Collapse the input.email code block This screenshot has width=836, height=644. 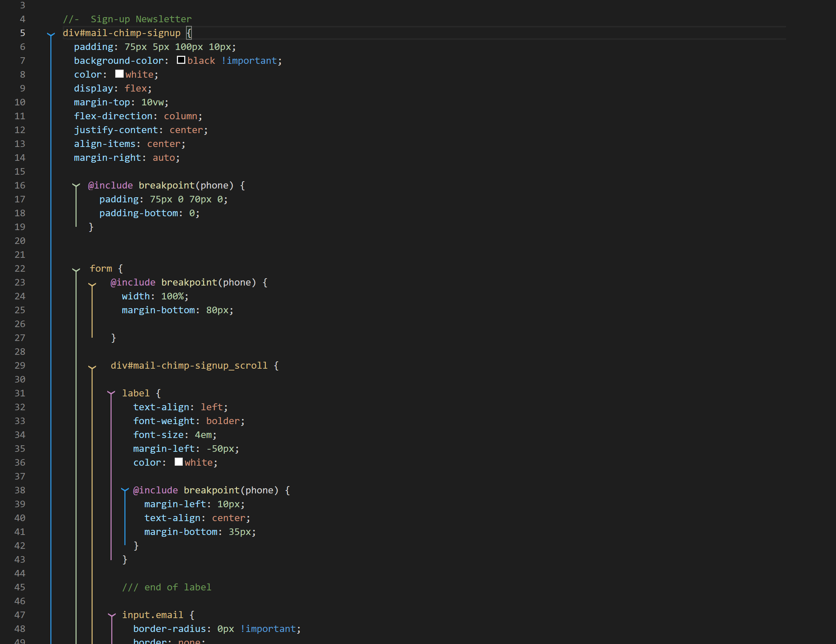(x=111, y=615)
